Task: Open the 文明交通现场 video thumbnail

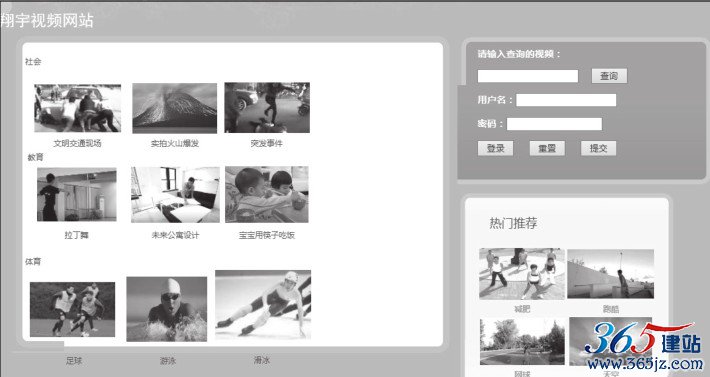Action: 77,108
